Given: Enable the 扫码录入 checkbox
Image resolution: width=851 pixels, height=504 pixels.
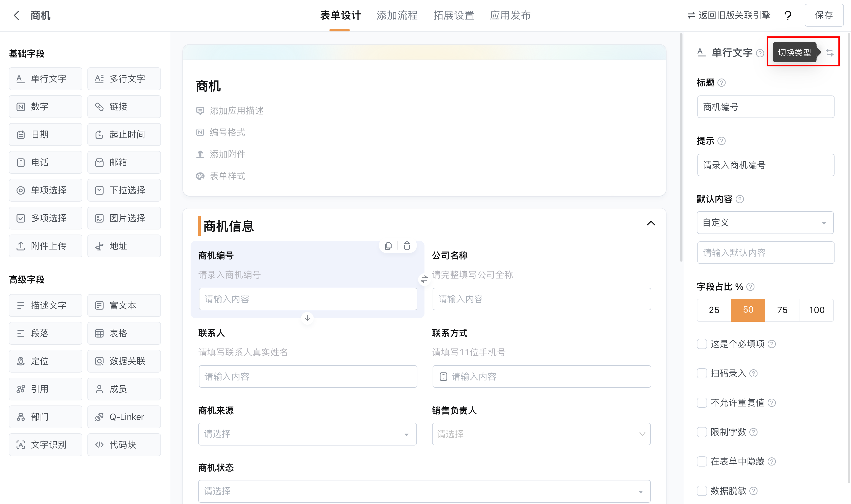Looking at the screenshot, I should tap(702, 373).
